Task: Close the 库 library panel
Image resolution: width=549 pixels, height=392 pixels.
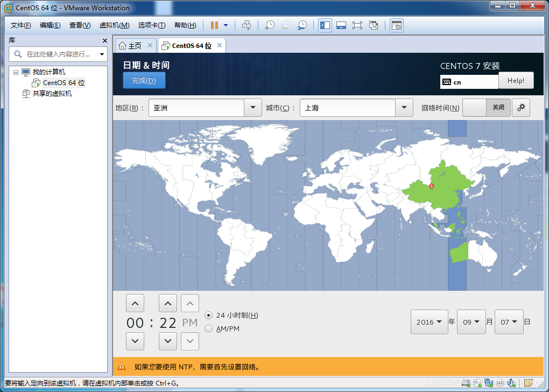Action: pyautogui.click(x=105, y=40)
